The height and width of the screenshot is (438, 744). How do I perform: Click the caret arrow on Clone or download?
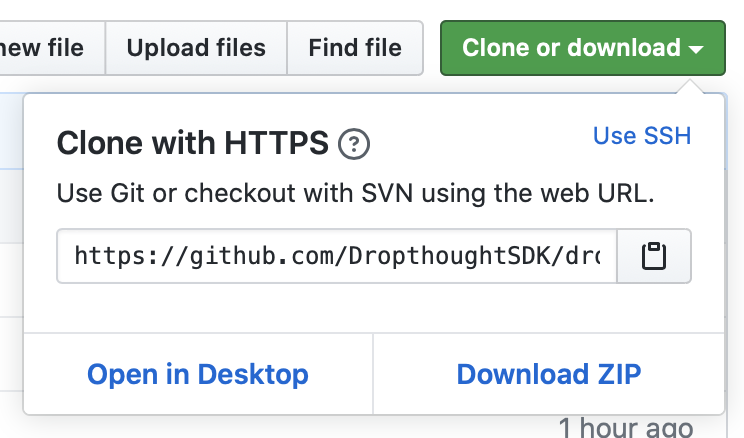click(x=697, y=48)
